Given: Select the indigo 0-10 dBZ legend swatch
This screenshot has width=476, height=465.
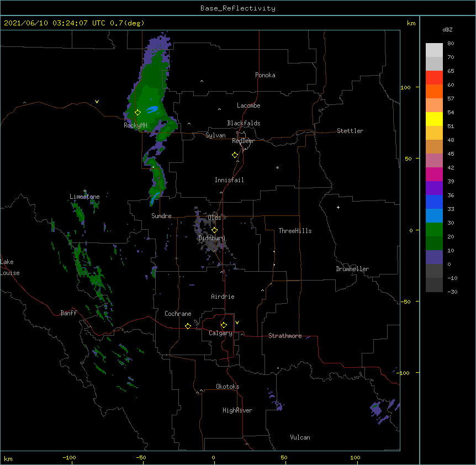Looking at the screenshot, I should pos(434,257).
